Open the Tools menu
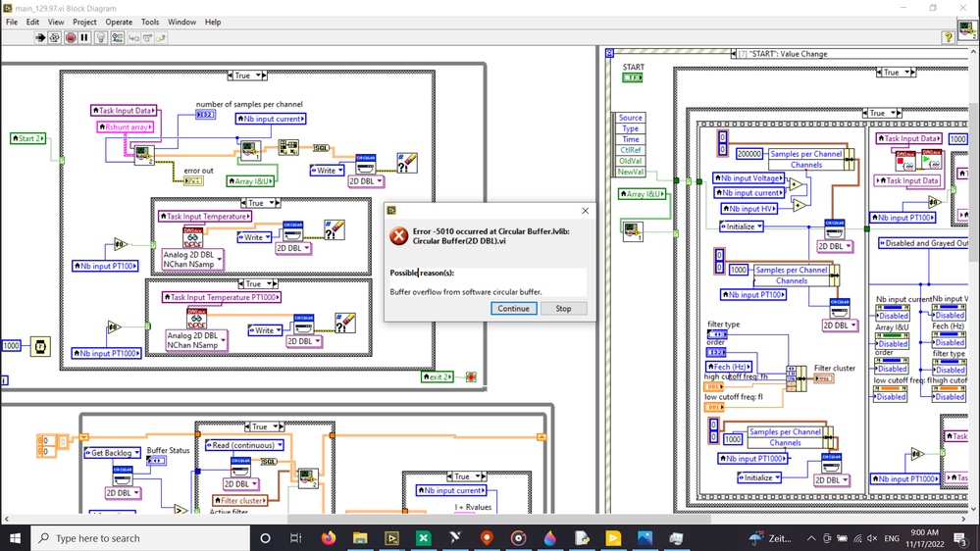980x551 pixels. [149, 22]
